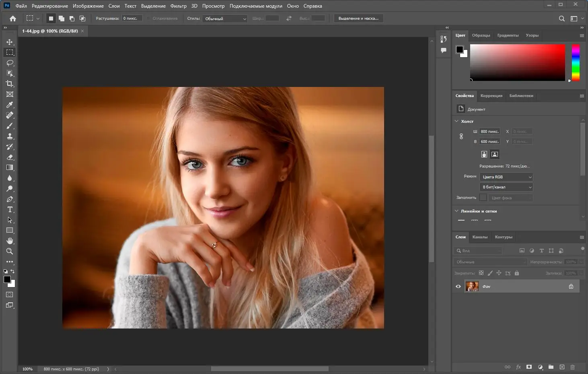
Task: Unlock the Фон layer via its lock icon
Action: pos(572,286)
